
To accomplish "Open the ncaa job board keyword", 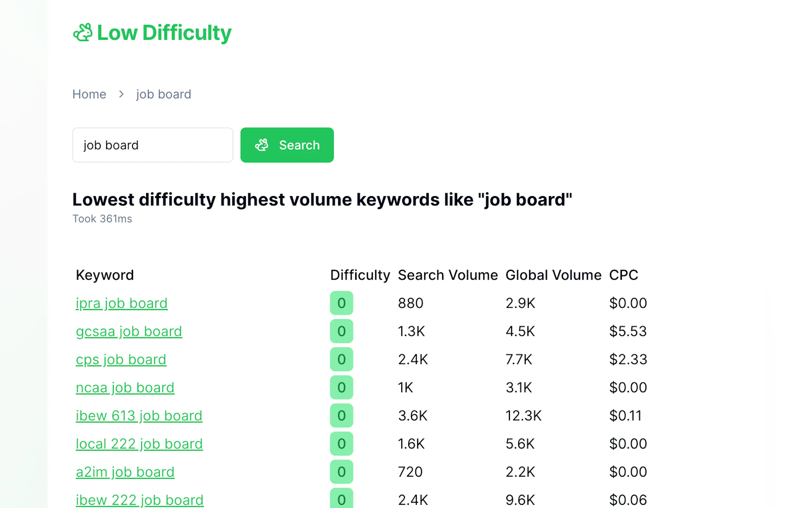I will tap(125, 388).
